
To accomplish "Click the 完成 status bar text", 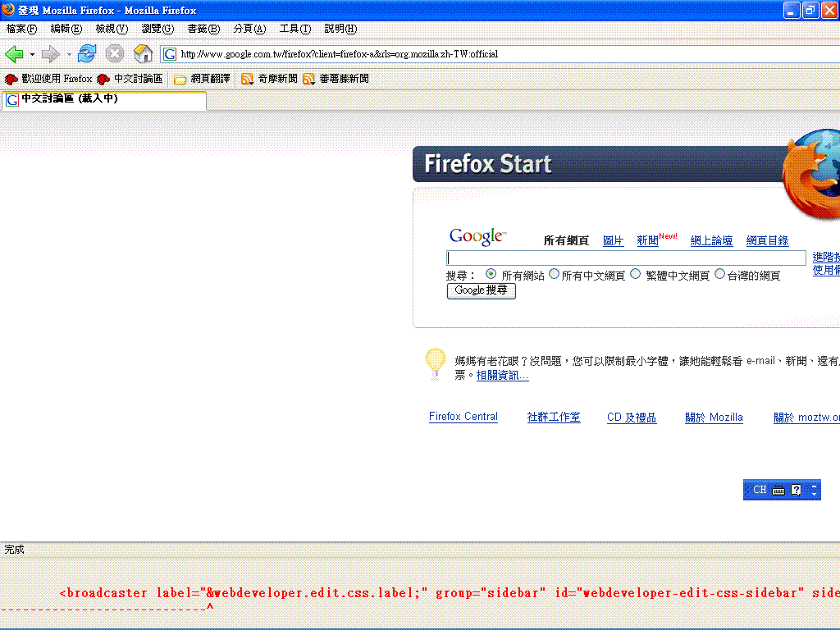I will 15,550.
